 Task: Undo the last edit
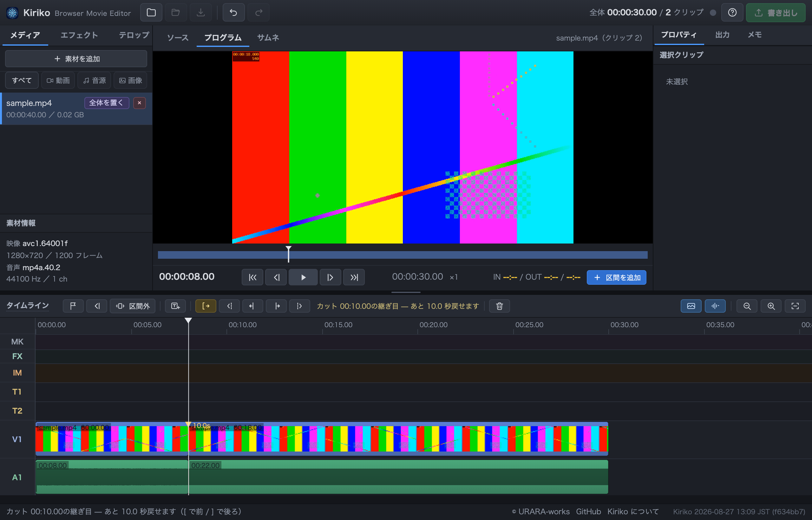(233, 12)
